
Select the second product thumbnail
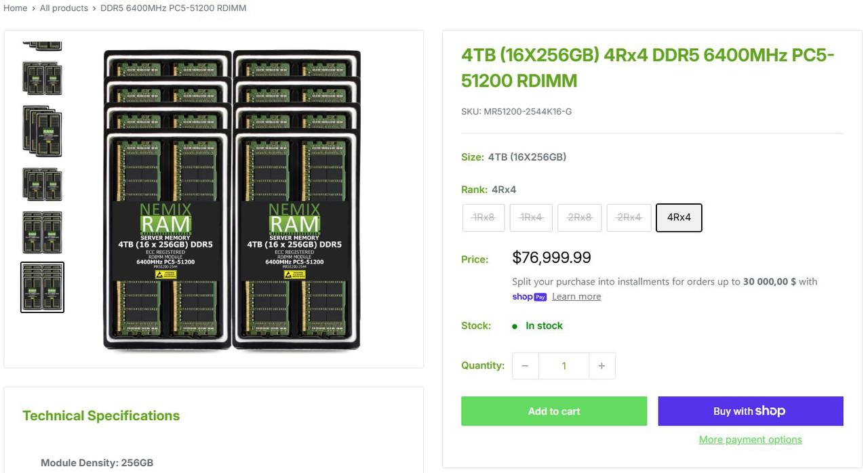pyautogui.click(x=42, y=79)
